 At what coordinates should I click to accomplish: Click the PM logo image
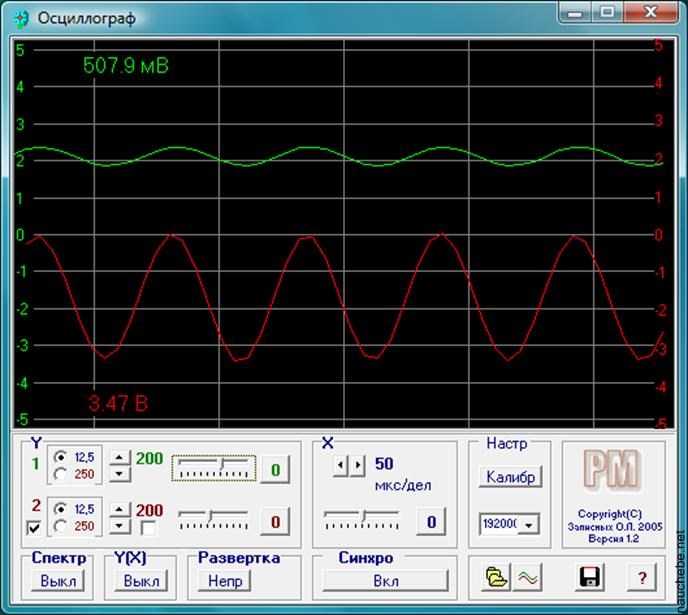click(x=612, y=470)
